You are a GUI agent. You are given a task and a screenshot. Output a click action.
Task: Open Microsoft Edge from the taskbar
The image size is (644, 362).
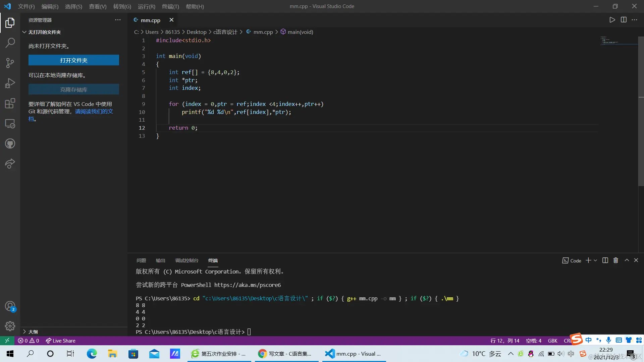coord(92,354)
